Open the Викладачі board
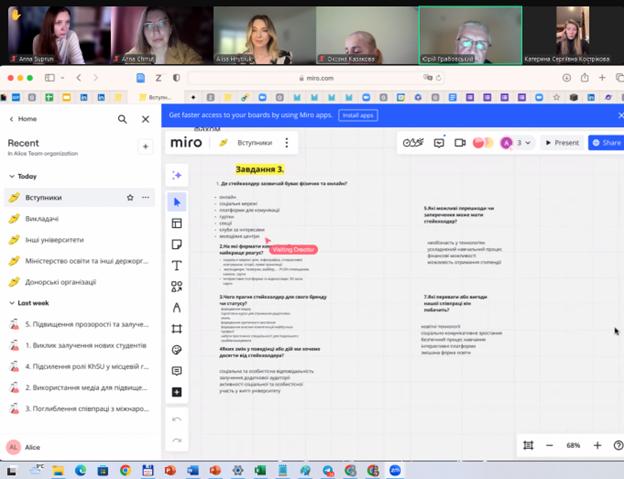This screenshot has height=479, width=624. click(79, 219)
